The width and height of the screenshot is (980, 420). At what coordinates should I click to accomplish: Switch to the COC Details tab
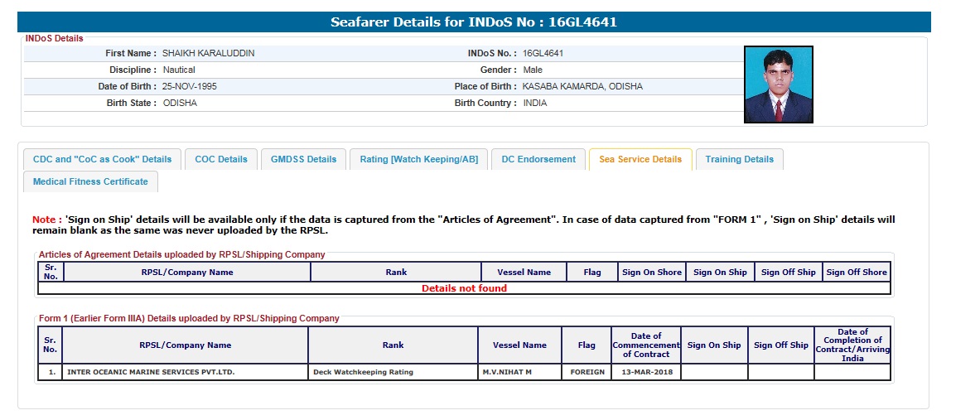coord(221,160)
